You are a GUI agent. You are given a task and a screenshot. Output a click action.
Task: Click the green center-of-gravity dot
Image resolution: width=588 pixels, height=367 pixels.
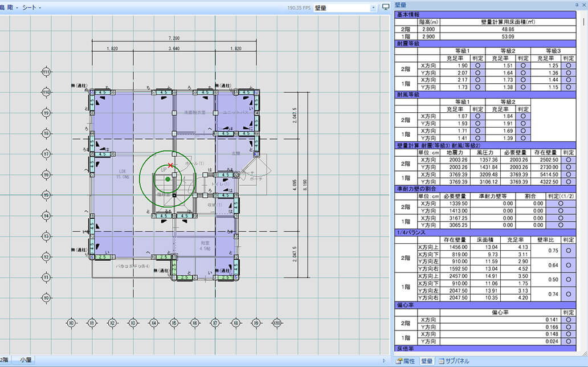(168, 179)
